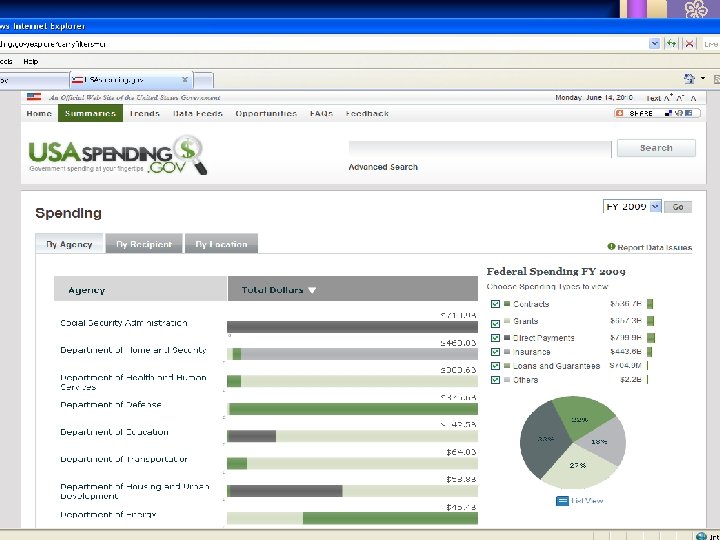Screen dimensions: 720x540
Task: Click the Search button
Action: pos(656,148)
